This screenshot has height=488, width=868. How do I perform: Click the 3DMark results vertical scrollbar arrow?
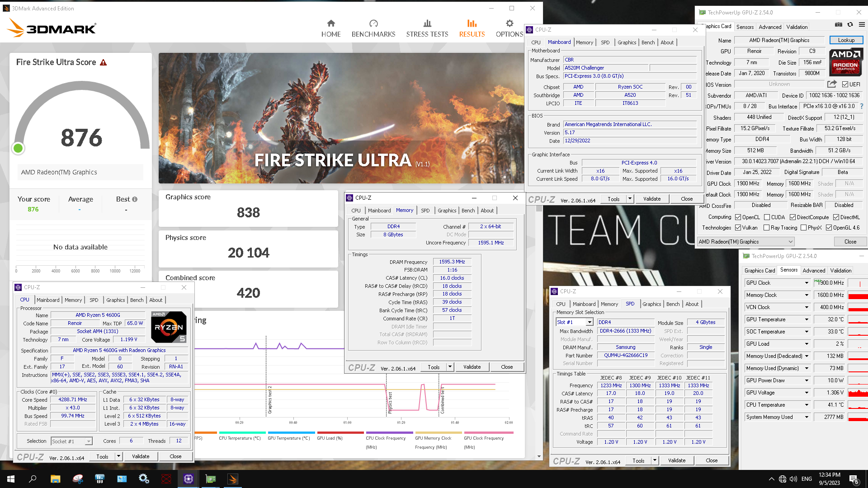(539, 457)
